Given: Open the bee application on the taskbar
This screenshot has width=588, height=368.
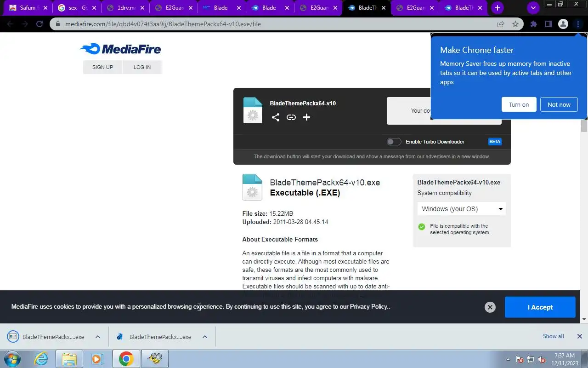Looking at the screenshot, I should 155,359.
